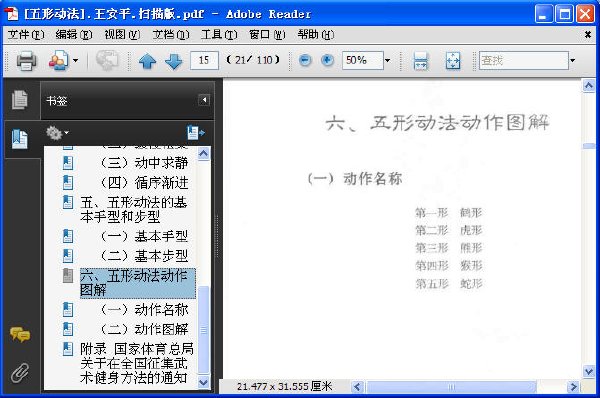Open the Find options dropdown arrow
Screen dimensions: 600x398
click(x=572, y=60)
